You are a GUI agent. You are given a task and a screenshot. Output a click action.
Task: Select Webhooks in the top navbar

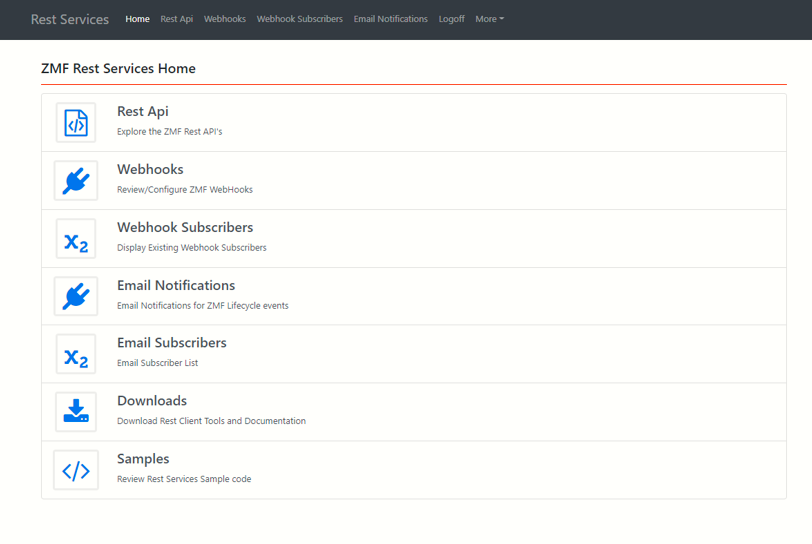[x=225, y=19]
